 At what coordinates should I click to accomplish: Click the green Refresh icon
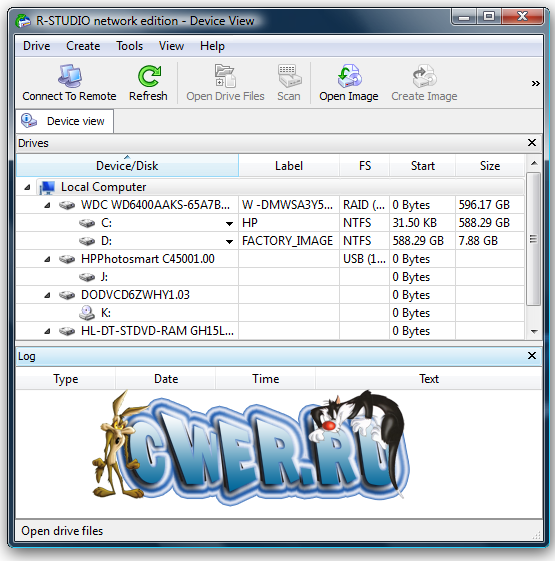pos(149,76)
